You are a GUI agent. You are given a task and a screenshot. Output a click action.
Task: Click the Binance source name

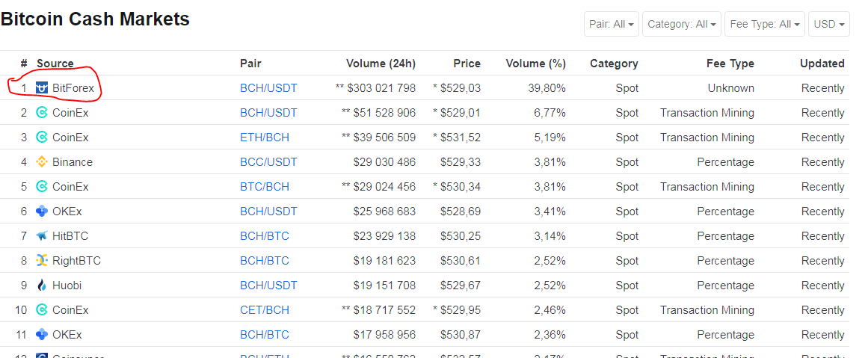point(73,162)
